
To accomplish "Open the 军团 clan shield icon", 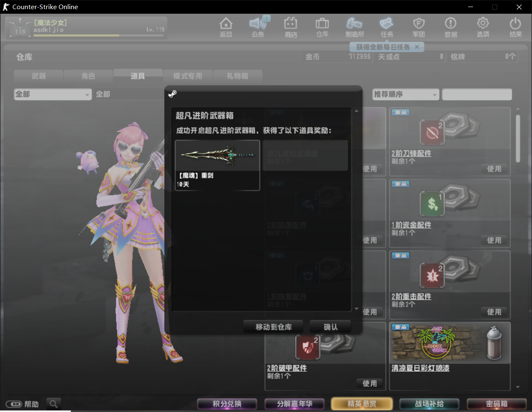I will pos(419,27).
